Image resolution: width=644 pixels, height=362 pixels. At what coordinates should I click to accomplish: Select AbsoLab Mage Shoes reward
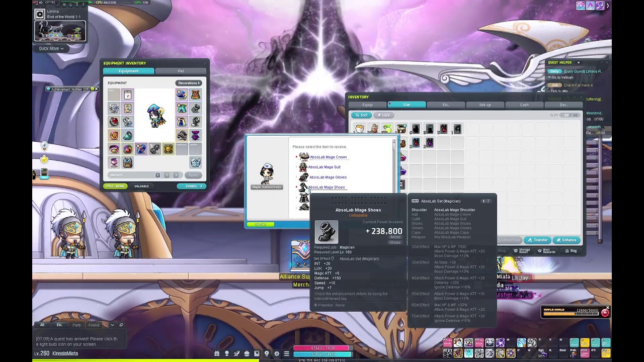tap(327, 187)
